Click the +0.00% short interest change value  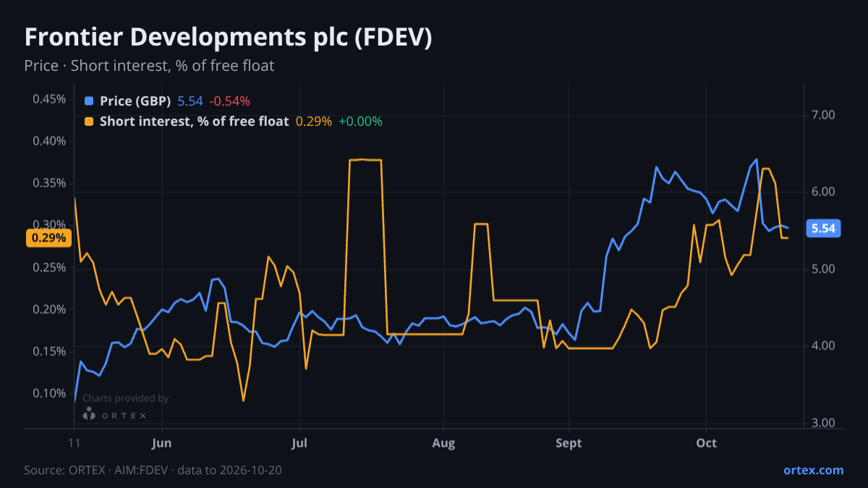click(360, 121)
